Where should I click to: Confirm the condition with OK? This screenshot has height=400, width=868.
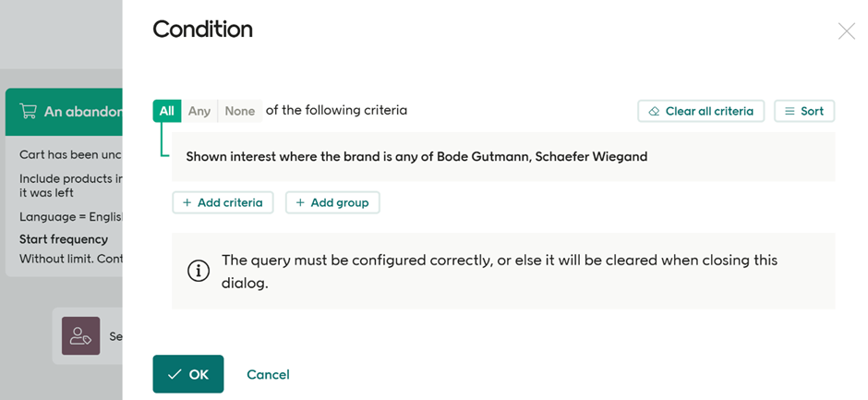click(x=188, y=374)
